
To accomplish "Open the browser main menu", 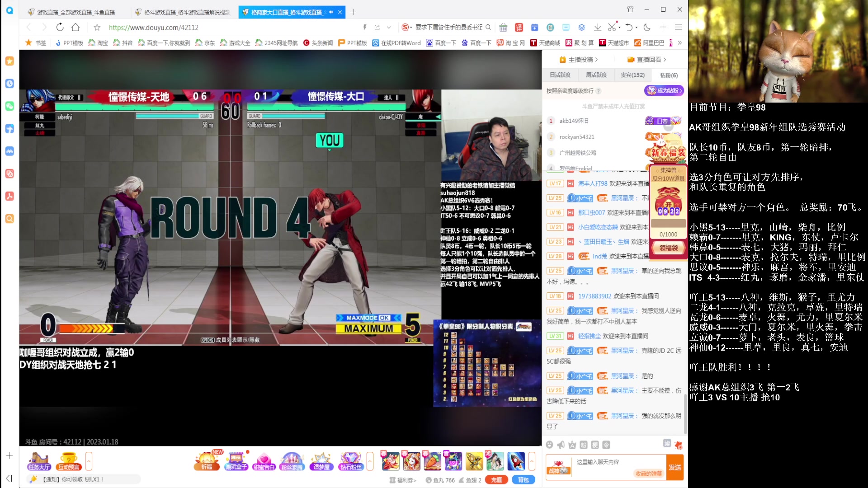I will pos(678,27).
